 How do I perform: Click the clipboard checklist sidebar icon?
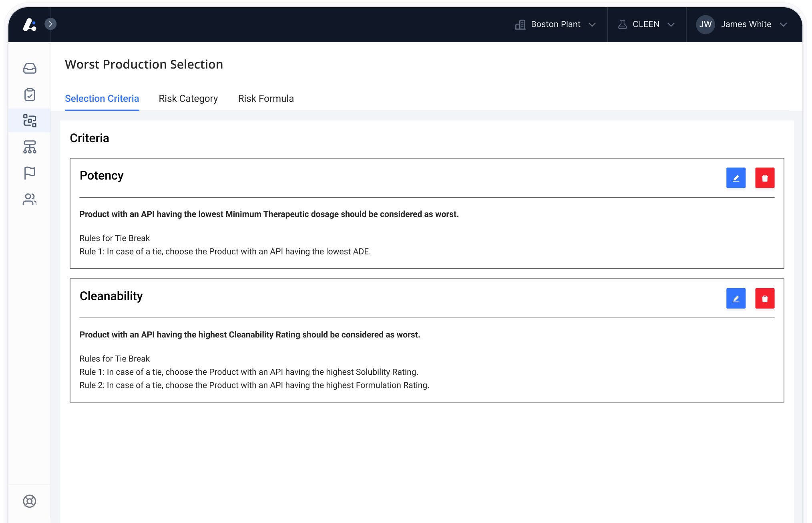pos(30,95)
